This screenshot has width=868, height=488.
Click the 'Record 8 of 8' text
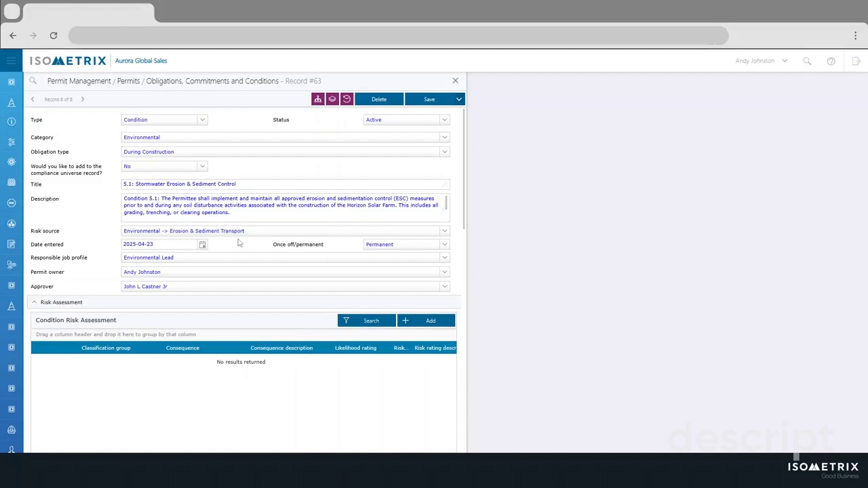pyautogui.click(x=58, y=100)
